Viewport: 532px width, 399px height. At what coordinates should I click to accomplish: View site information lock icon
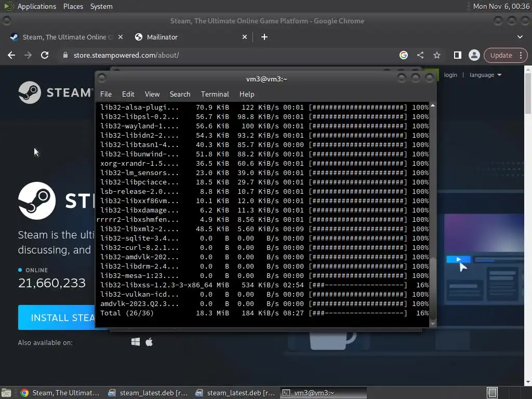coord(65,55)
